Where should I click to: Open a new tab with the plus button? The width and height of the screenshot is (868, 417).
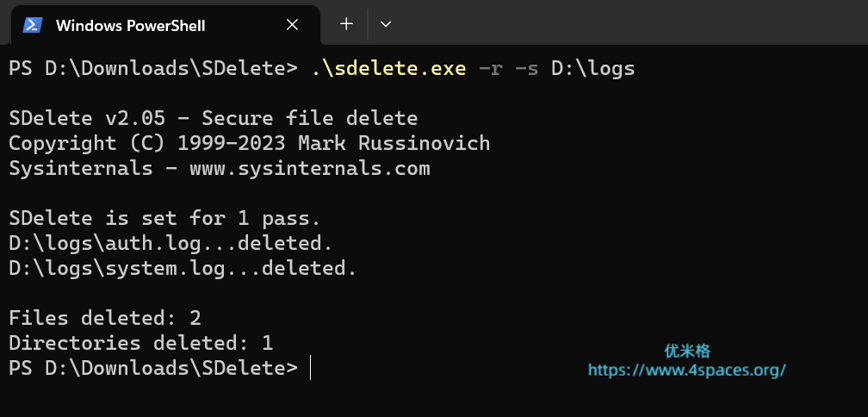point(346,24)
